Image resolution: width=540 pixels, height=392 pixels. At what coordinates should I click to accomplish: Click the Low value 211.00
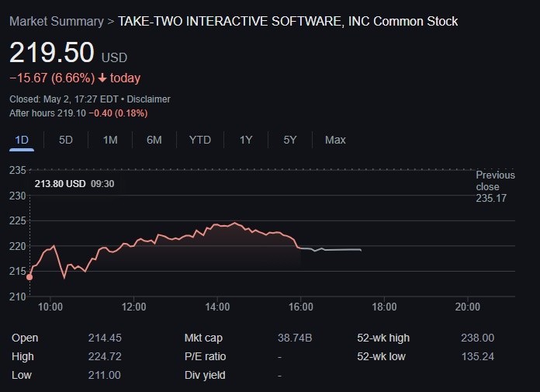[104, 375]
